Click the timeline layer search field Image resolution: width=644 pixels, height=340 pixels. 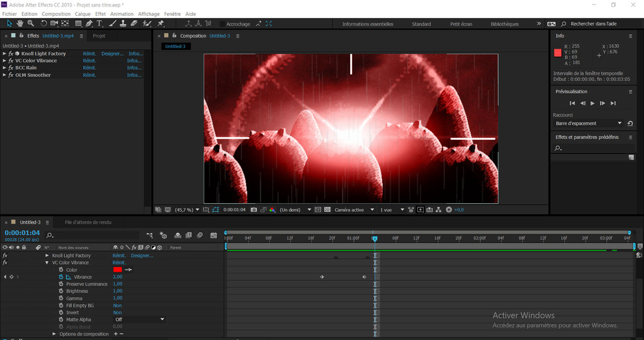[x=92, y=235]
